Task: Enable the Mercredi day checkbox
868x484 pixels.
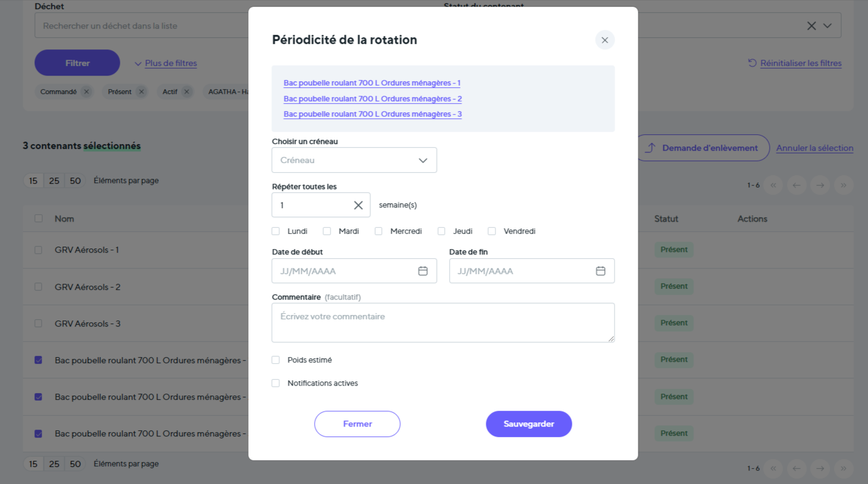Action: coord(379,231)
